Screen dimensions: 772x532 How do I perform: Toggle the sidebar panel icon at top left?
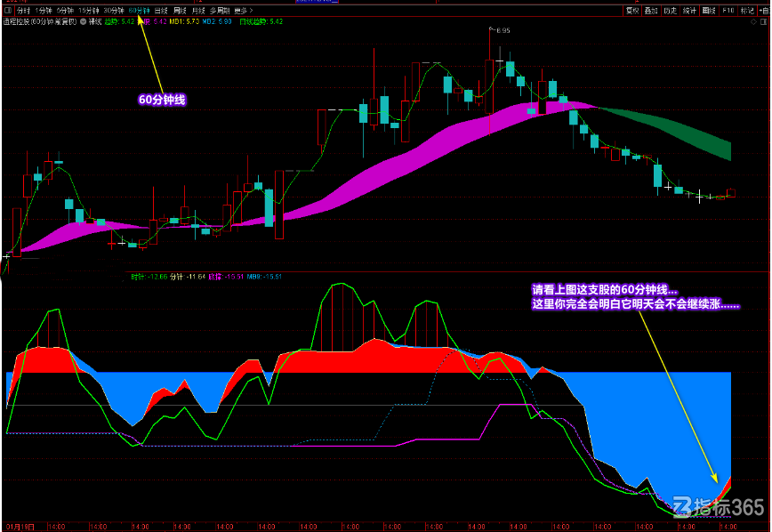8,11
